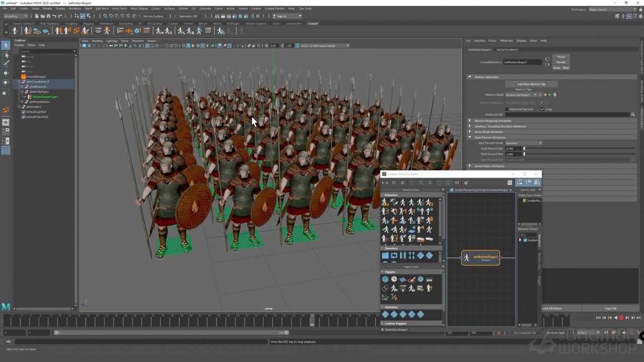Click the power icon in Behavior Editor toolbar
The height and width of the screenshot is (362, 644).
coord(393,183)
